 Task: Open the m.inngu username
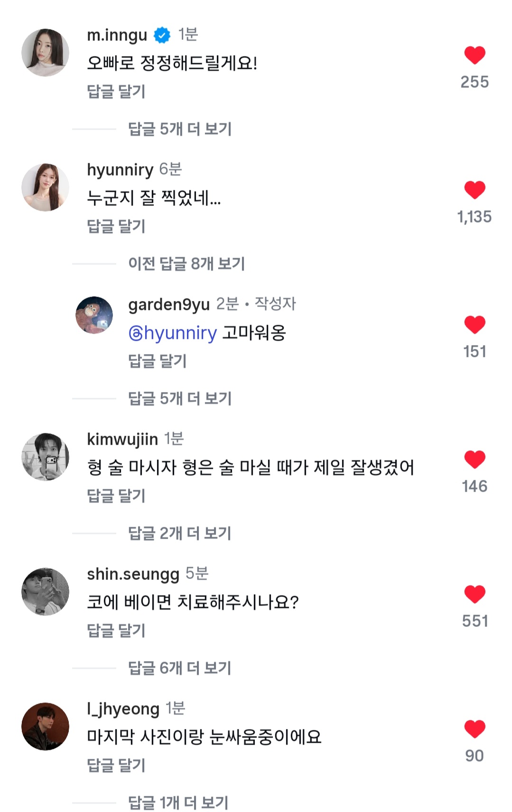coord(117,35)
